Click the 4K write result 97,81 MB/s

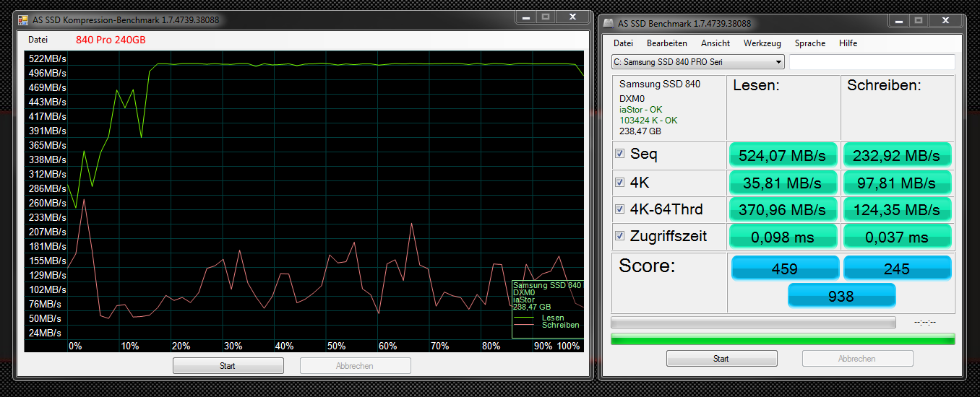(x=897, y=183)
